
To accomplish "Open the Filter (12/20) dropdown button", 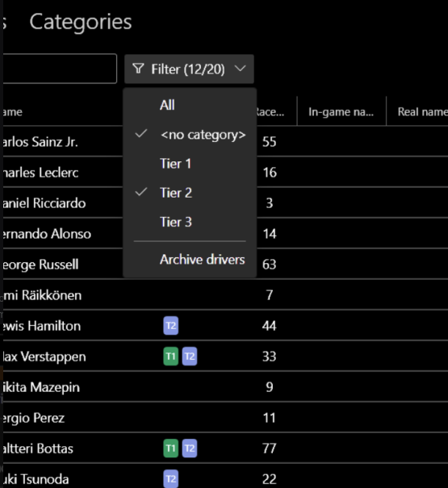I will click(x=189, y=69).
